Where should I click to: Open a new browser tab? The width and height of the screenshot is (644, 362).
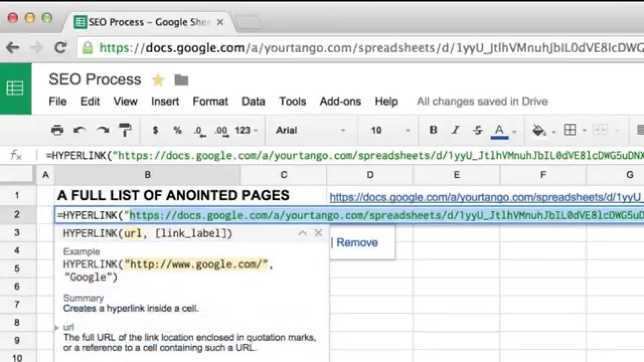[248, 22]
